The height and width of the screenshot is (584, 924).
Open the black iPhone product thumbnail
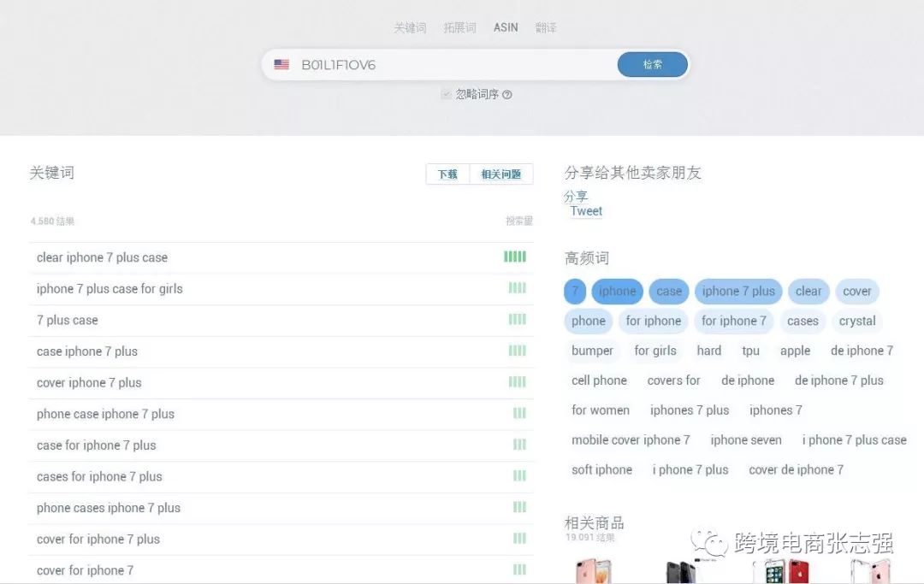(x=683, y=571)
